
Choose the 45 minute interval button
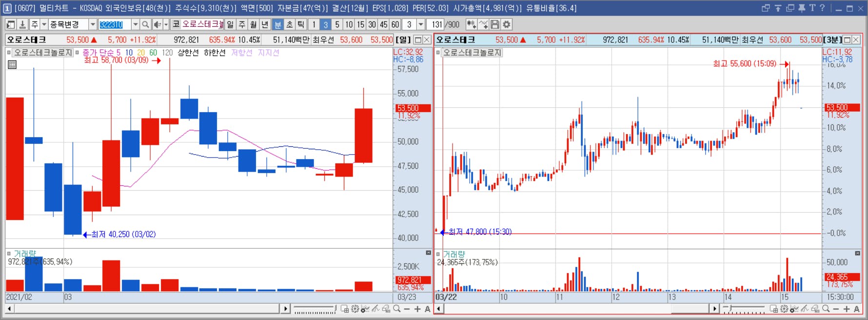pyautogui.click(x=384, y=24)
